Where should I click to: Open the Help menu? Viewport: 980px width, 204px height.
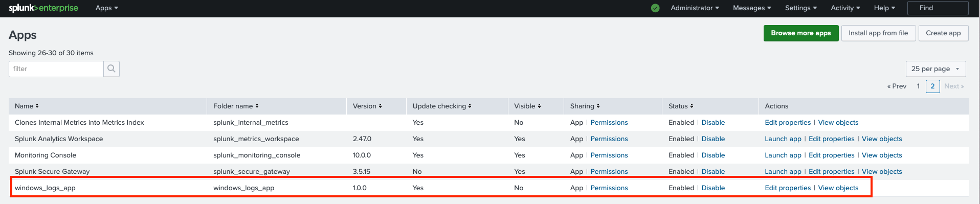tap(884, 8)
